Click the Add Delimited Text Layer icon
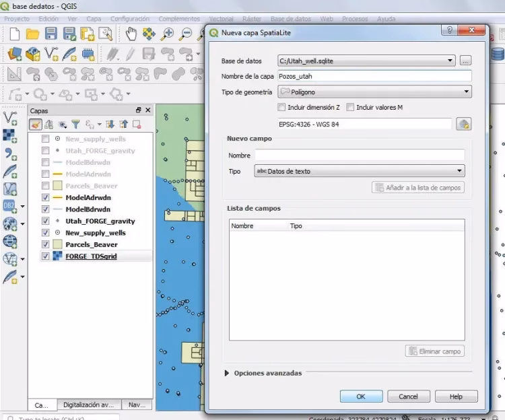This screenshot has width=505, height=420. click(x=10, y=153)
